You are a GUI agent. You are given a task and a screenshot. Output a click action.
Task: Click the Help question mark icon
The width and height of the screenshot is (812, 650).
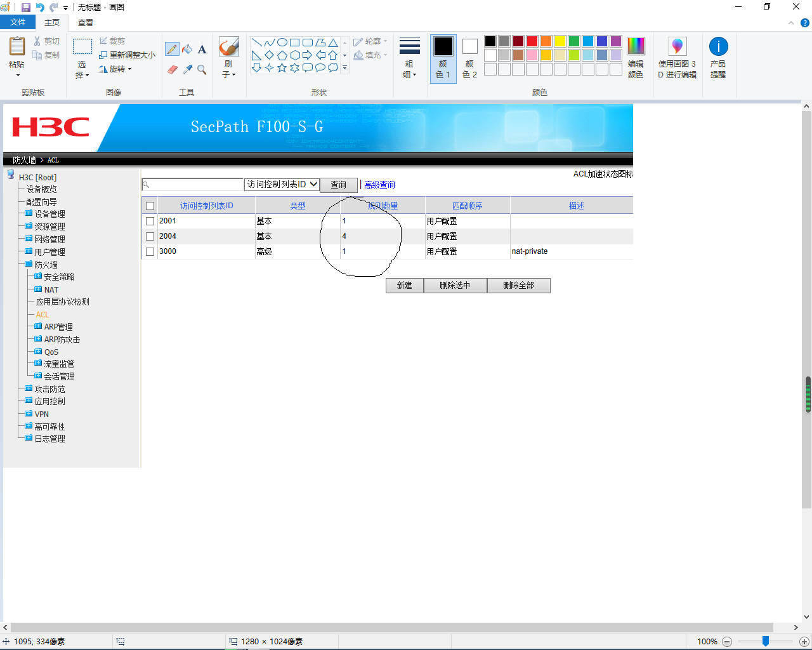[x=804, y=23]
